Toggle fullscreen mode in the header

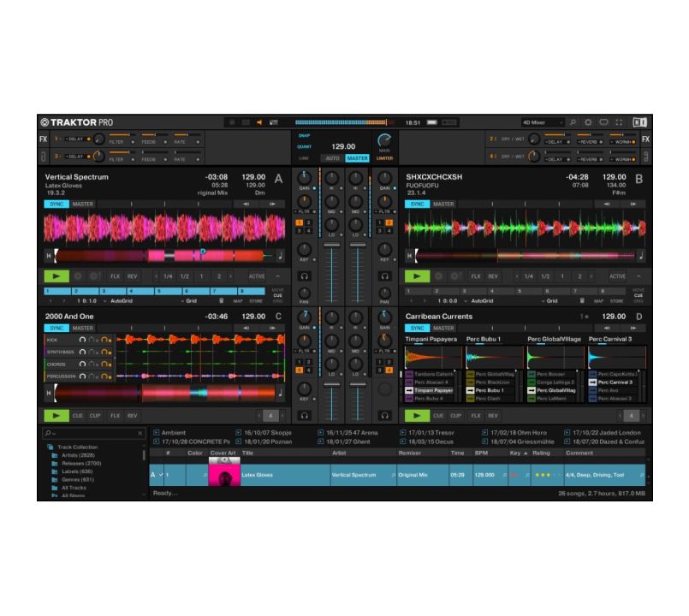pyautogui.click(x=619, y=122)
